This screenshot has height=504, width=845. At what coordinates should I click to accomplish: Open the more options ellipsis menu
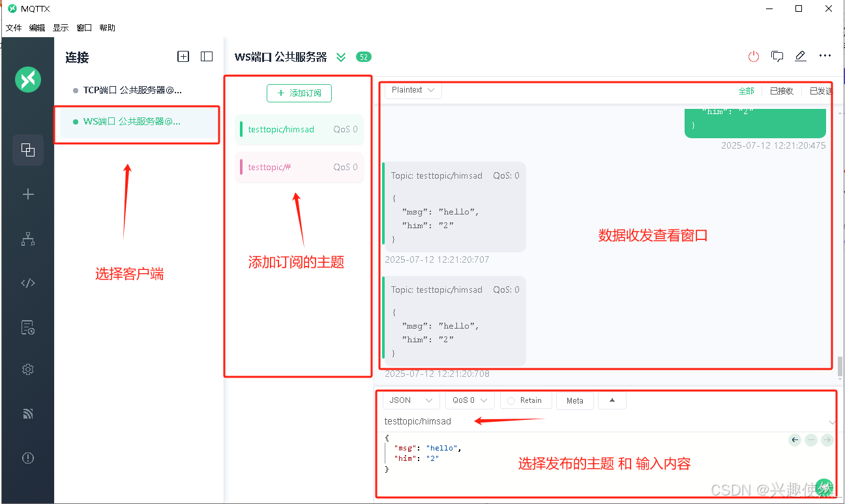click(825, 56)
